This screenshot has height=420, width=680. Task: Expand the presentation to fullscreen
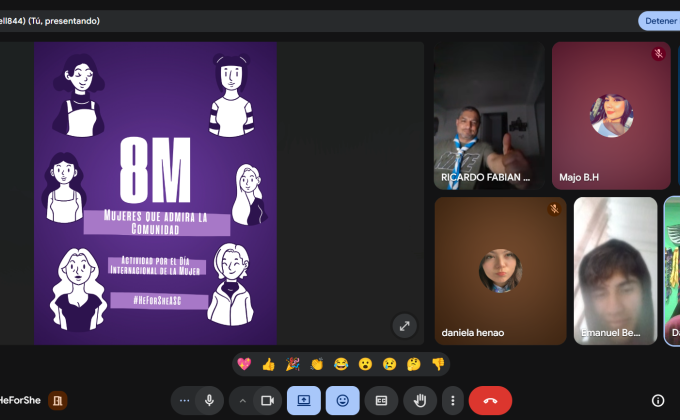point(404,325)
